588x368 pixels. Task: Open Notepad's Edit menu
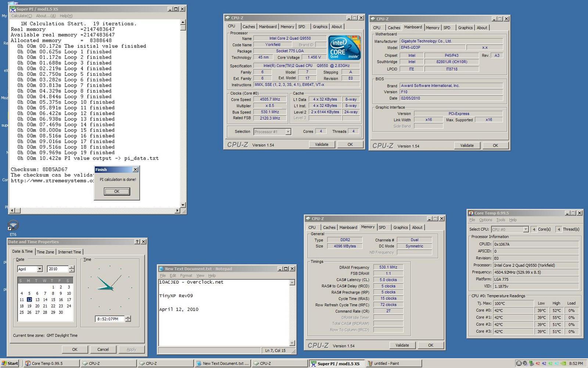pyautogui.click(x=173, y=275)
